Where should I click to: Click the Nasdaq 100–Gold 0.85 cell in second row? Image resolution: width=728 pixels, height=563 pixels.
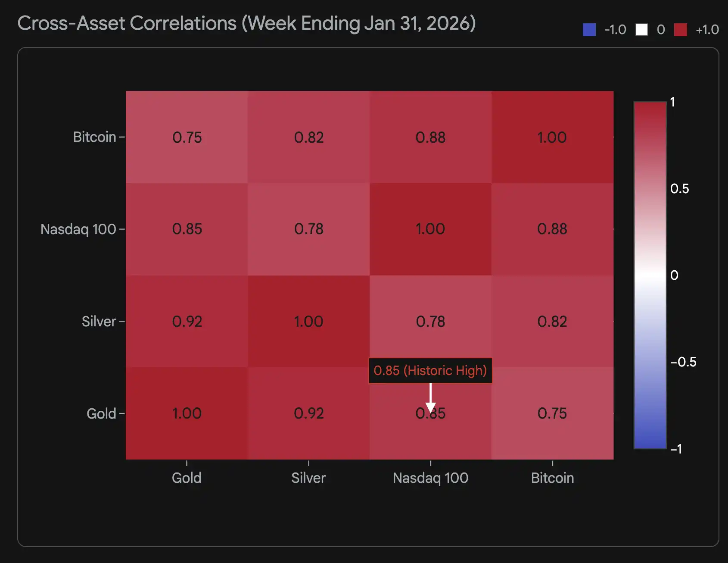[187, 229]
